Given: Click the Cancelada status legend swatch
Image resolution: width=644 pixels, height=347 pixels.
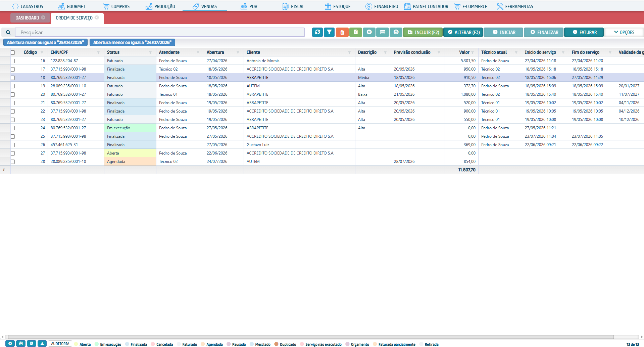Looking at the screenshot, I should pyautogui.click(x=153, y=344).
